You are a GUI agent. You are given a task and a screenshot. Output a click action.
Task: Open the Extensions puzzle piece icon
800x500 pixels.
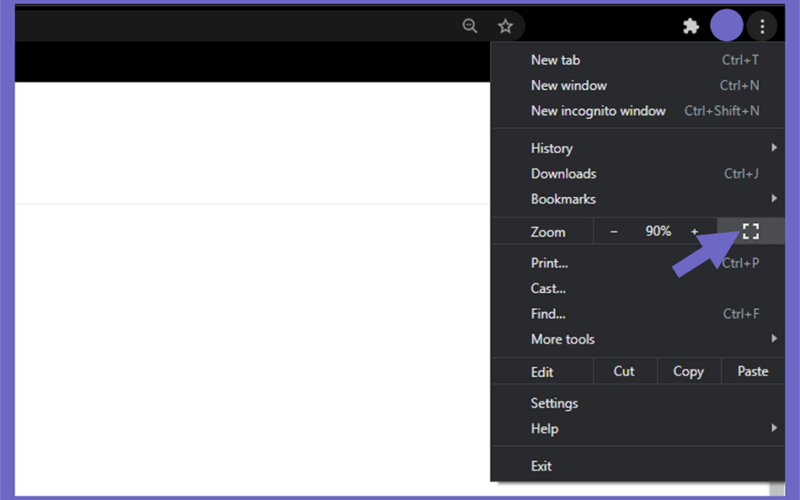[691, 26]
